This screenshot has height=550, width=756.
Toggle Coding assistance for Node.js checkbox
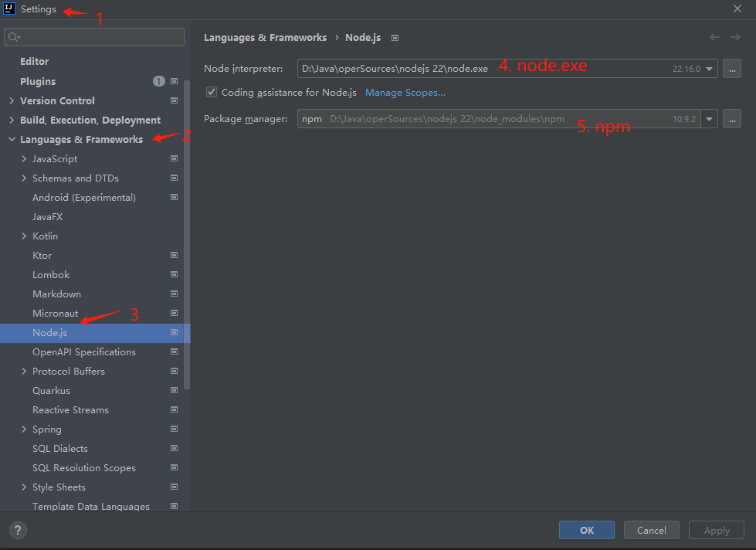212,92
